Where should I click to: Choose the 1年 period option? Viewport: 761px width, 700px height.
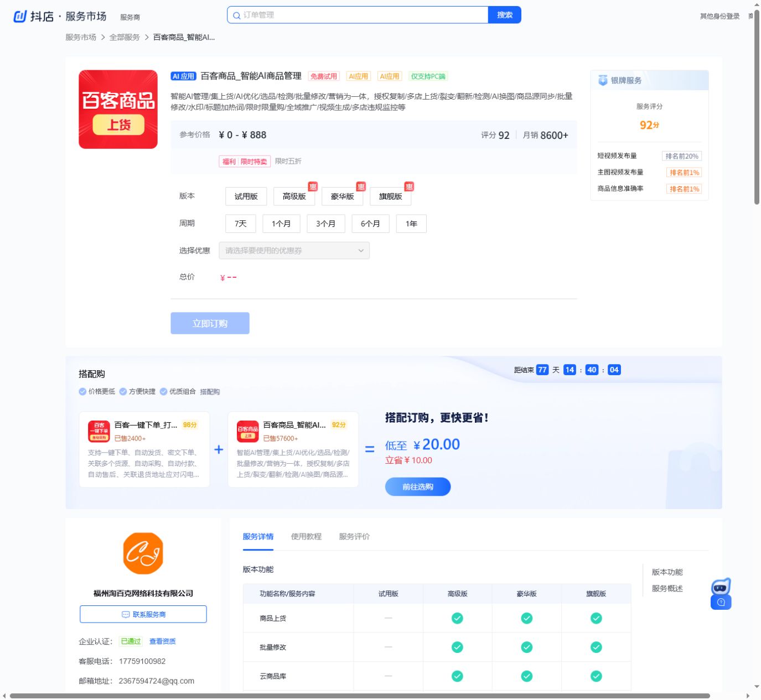(411, 224)
